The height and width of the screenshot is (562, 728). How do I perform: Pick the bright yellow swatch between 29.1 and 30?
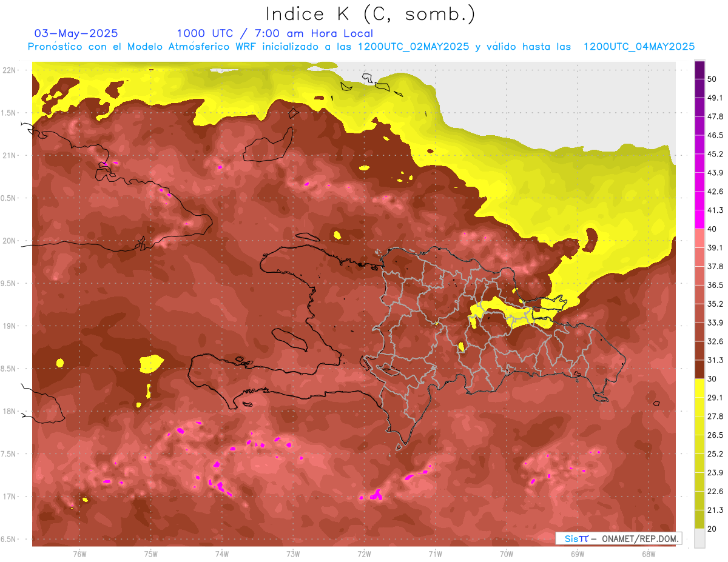pyautogui.click(x=699, y=389)
